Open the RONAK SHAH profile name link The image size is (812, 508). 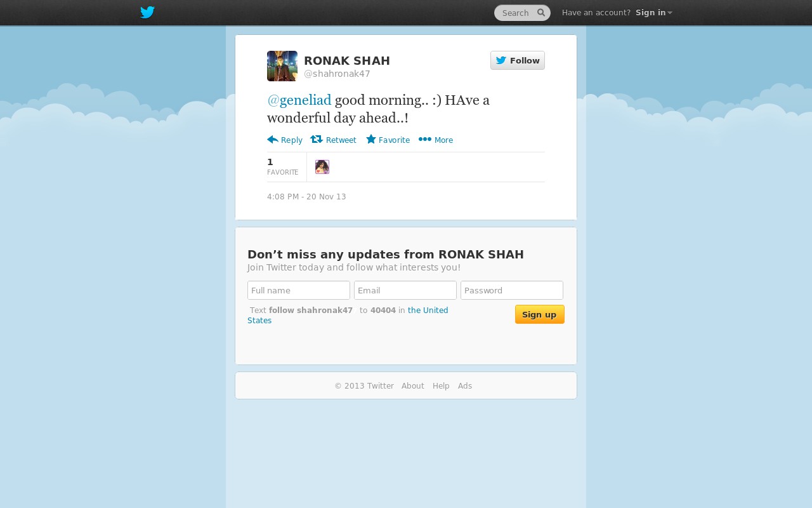click(347, 61)
